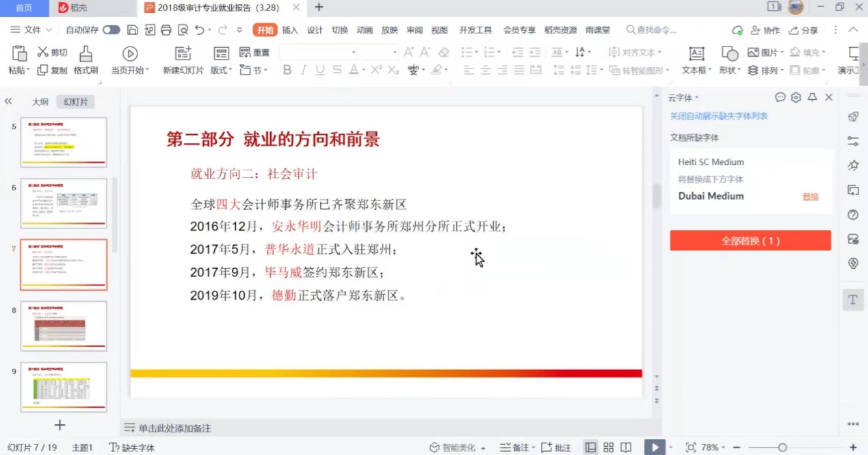Toggle the 自动保存 auto-save switch
868x455 pixels.
point(111,30)
